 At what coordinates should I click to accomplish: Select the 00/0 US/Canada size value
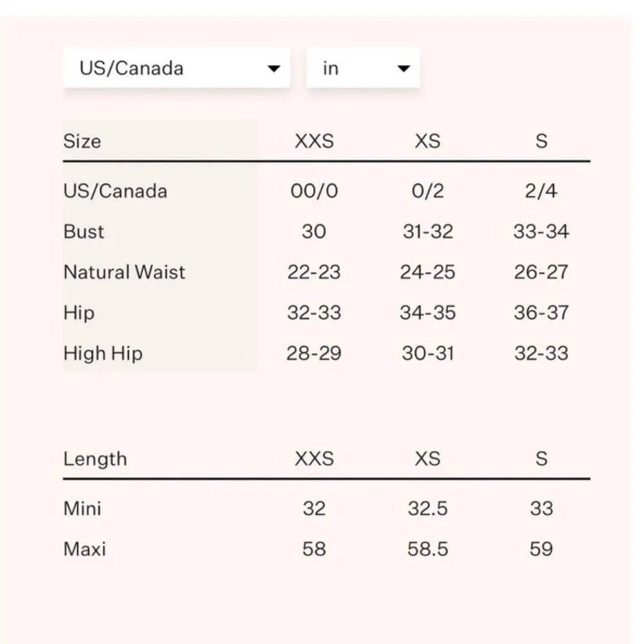(x=314, y=191)
